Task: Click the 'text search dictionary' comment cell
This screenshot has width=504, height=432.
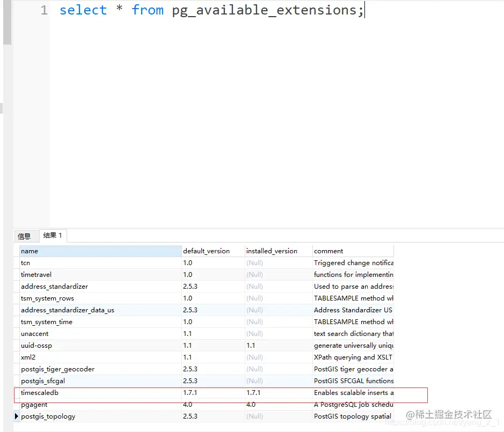Action: click(353, 334)
